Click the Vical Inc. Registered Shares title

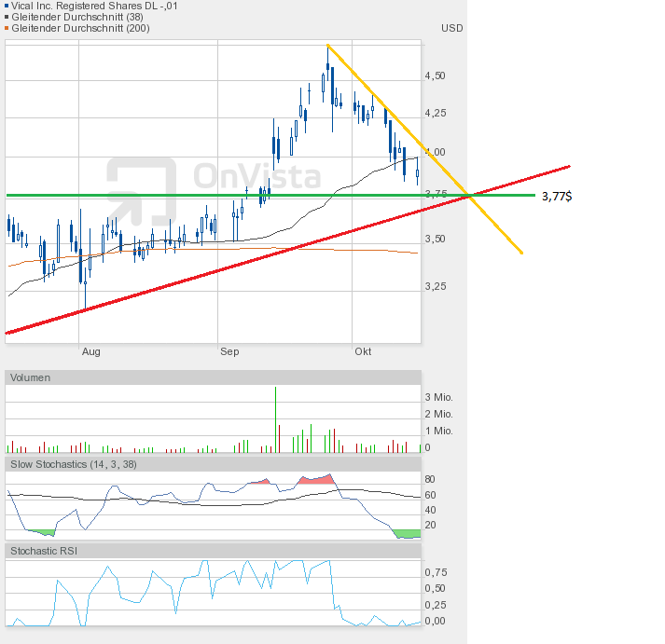(94, 6)
